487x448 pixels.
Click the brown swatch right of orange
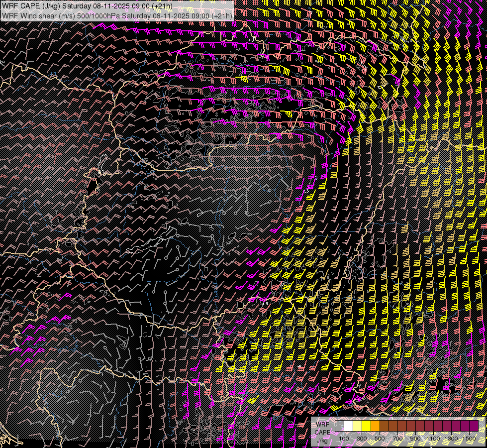tap(384, 426)
